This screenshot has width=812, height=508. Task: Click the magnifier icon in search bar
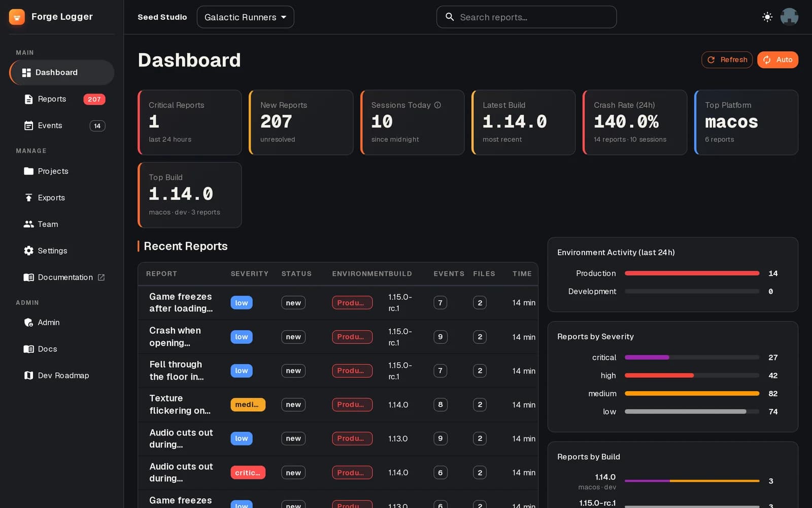pos(449,17)
